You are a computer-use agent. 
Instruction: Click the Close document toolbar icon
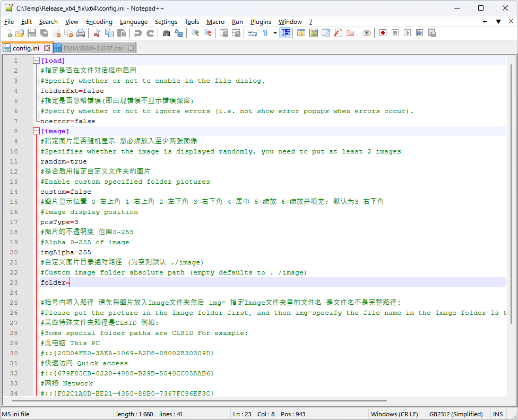56,33
